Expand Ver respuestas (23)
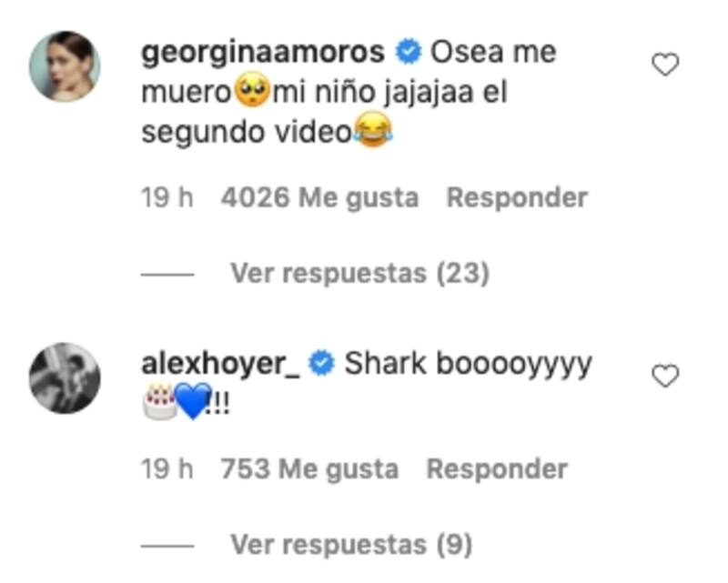Viewport: 728px width, 583px height. [x=360, y=273]
